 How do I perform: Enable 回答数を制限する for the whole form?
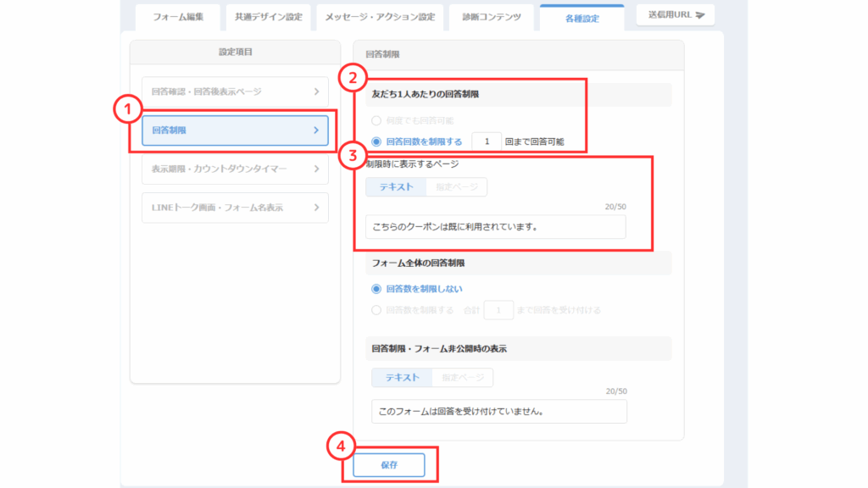(x=376, y=310)
